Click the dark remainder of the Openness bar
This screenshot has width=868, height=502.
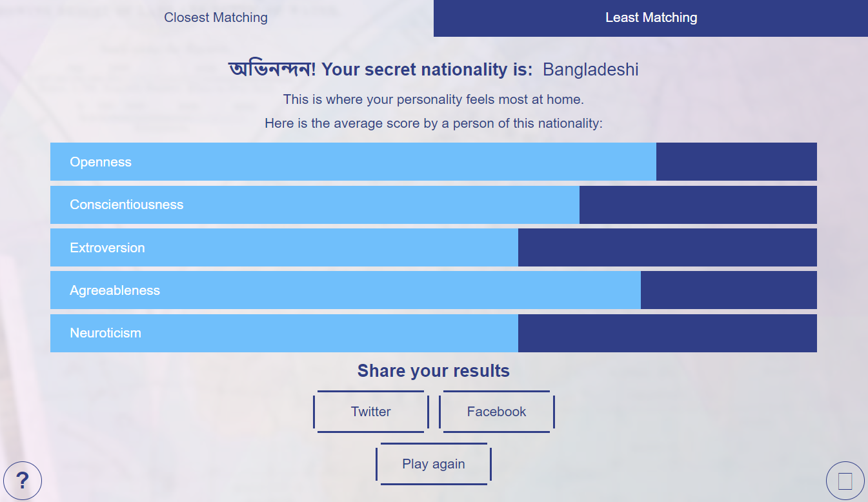point(736,162)
